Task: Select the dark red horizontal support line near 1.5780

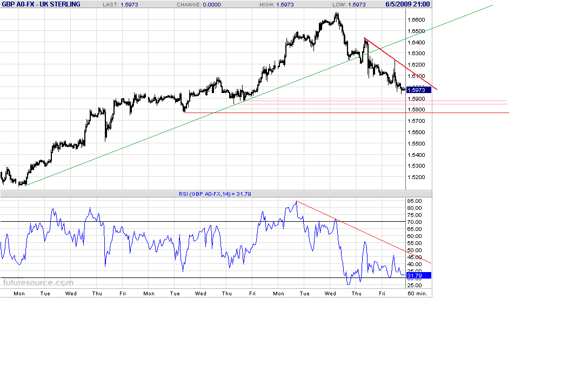Action: click(347, 113)
